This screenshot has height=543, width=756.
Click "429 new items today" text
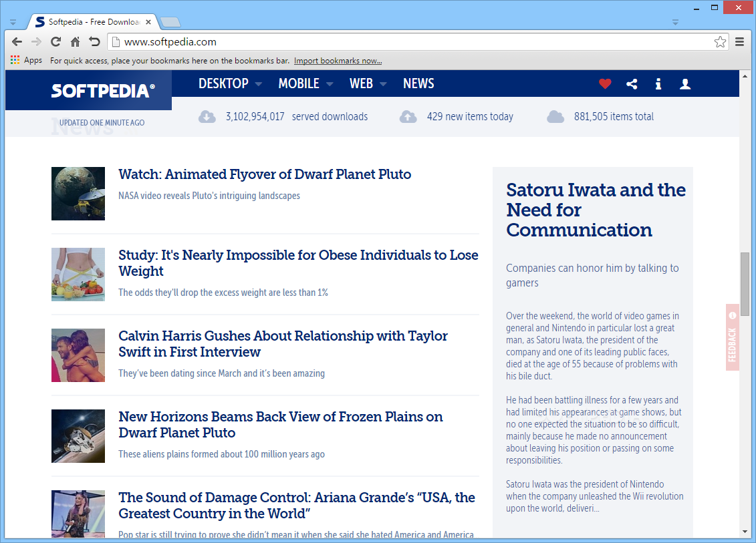click(470, 117)
